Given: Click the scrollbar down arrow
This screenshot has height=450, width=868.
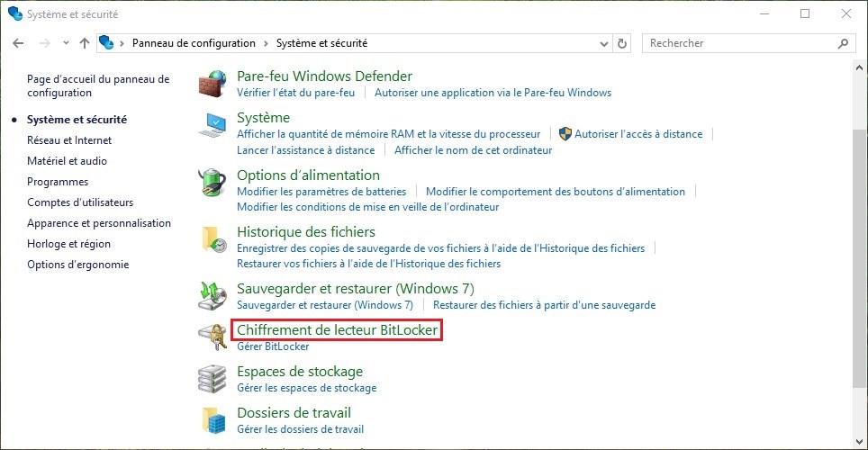Looking at the screenshot, I should click(x=859, y=442).
